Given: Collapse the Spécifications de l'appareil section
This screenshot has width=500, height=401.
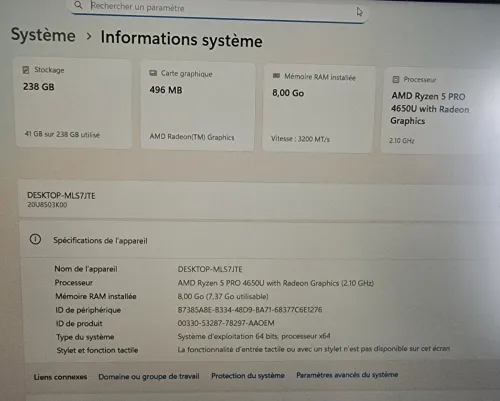Looking at the screenshot, I should (x=260, y=239).
